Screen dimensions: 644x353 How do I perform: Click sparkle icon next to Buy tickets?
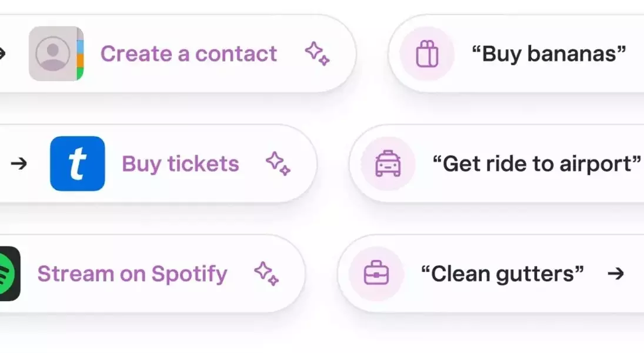278,164
